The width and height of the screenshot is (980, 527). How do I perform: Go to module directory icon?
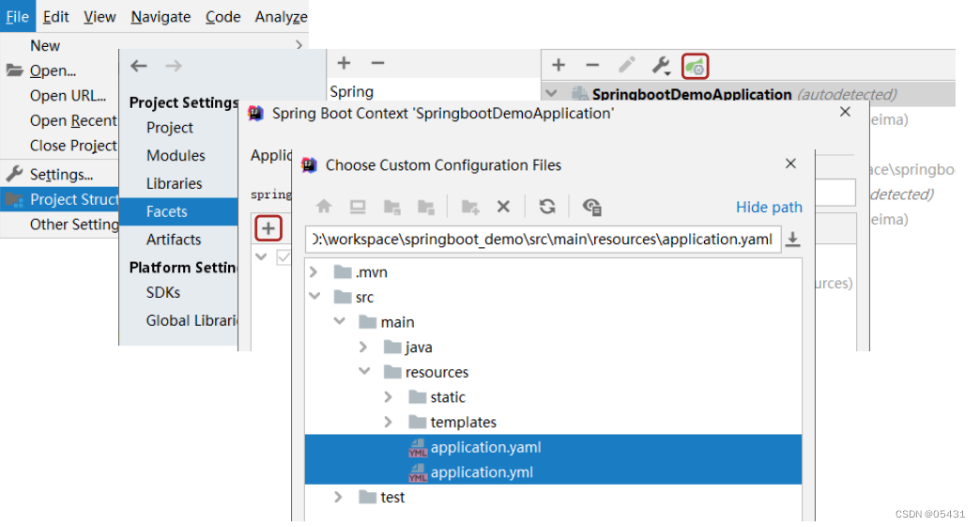click(x=425, y=207)
